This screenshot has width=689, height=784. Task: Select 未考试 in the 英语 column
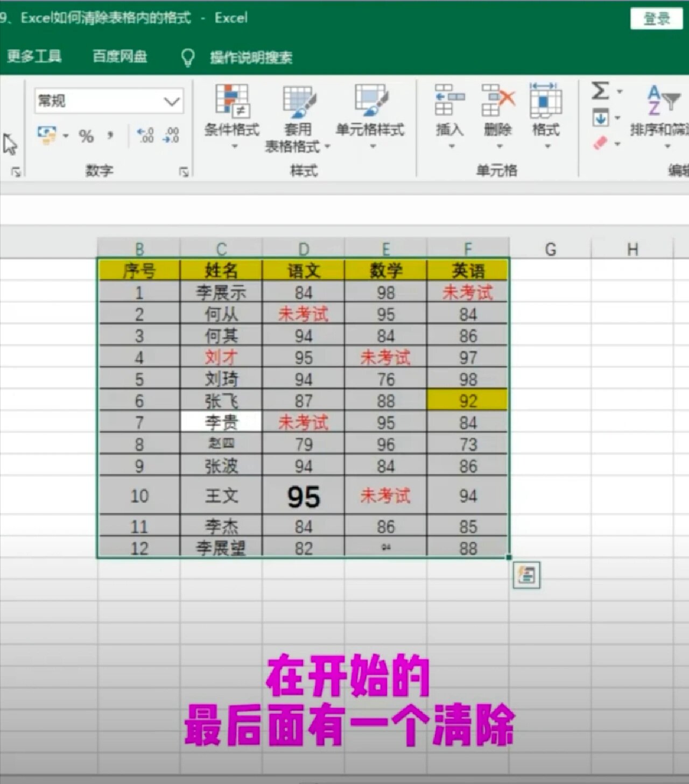468,292
